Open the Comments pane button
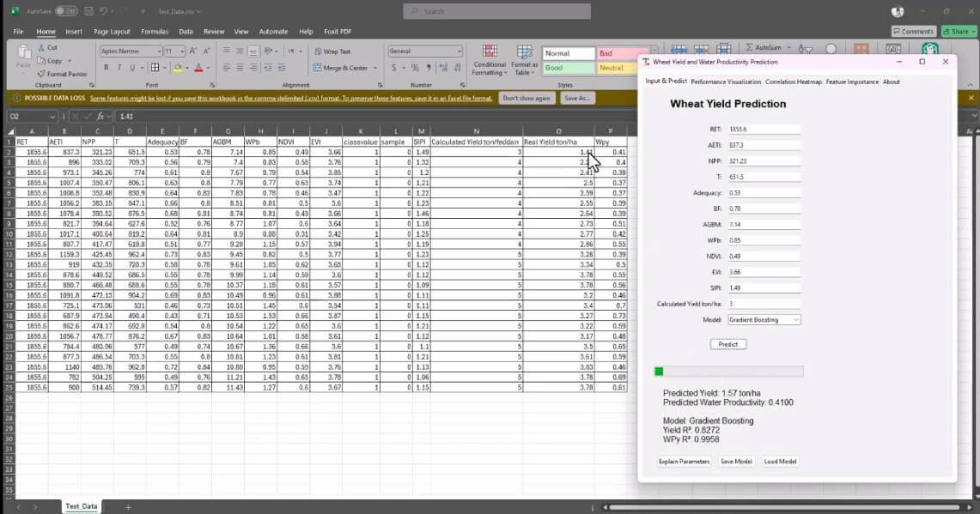 [x=914, y=31]
